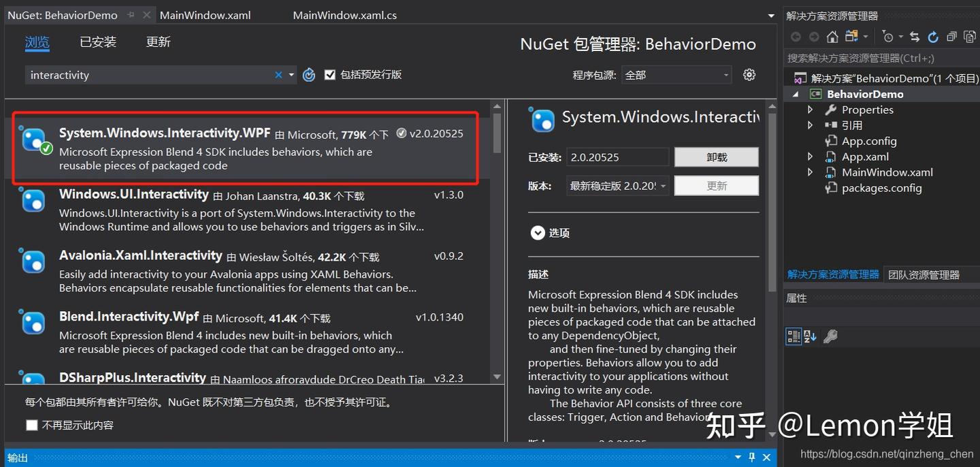Open the MainWindow.xaml.cs tab
980x467 pixels.
pos(344,14)
